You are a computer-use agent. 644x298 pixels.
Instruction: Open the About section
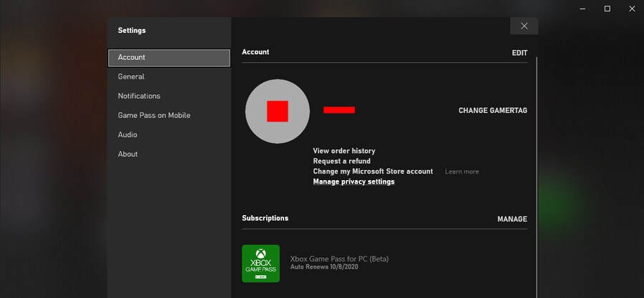click(128, 154)
